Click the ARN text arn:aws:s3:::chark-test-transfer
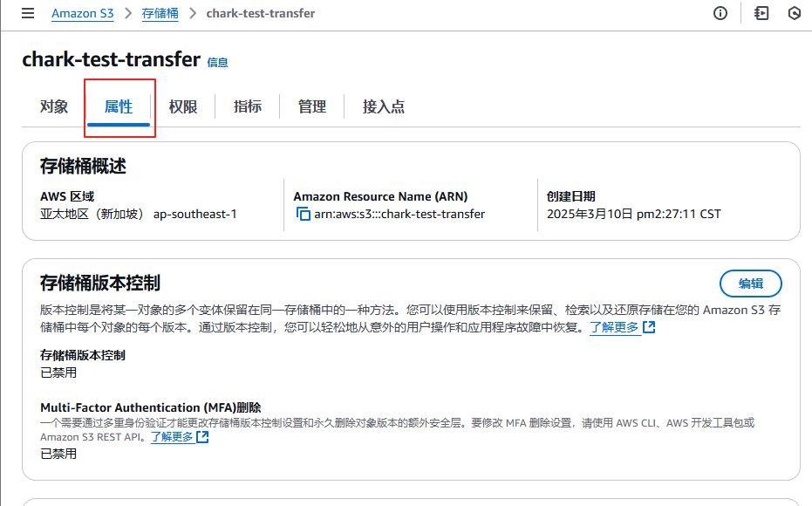812x506 pixels. [399, 214]
